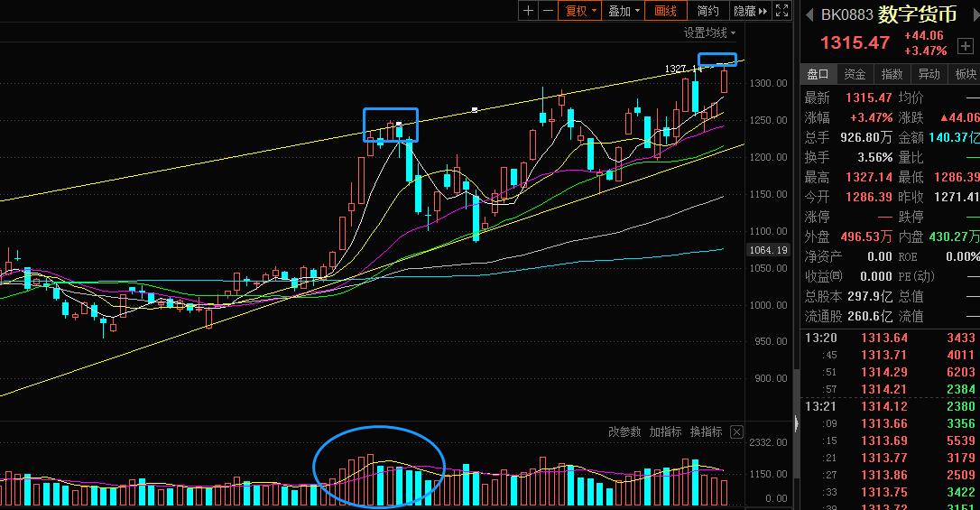This screenshot has width=980, height=510.
Task: Click the 1327.14 high marker on the chart
Action: [683, 68]
